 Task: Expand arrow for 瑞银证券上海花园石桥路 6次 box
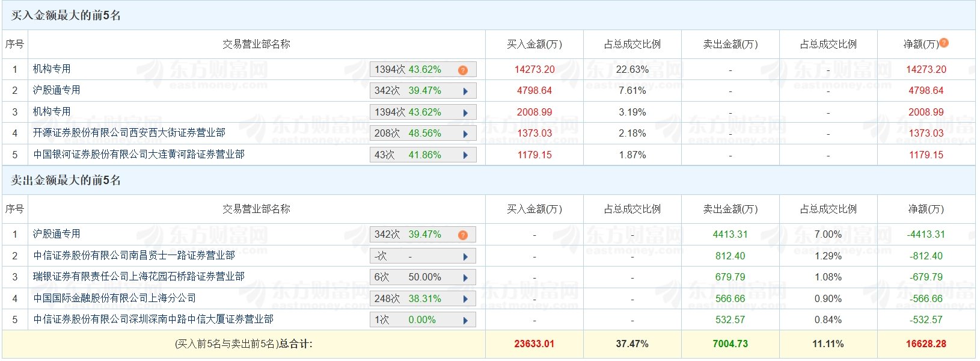click(x=465, y=277)
